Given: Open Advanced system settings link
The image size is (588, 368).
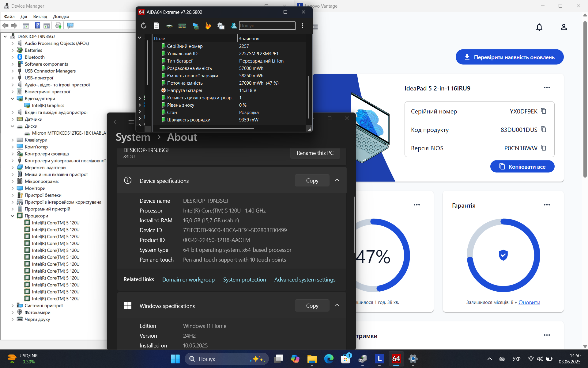Looking at the screenshot, I should click(305, 280).
